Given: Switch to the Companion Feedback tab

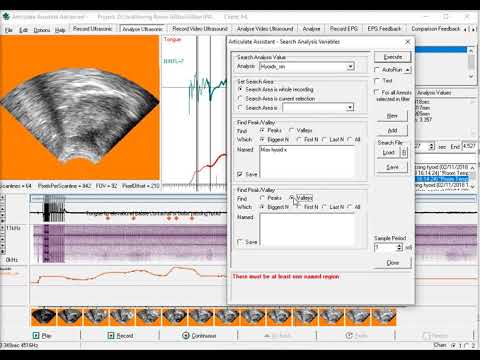Looking at the screenshot, I should (435, 29).
